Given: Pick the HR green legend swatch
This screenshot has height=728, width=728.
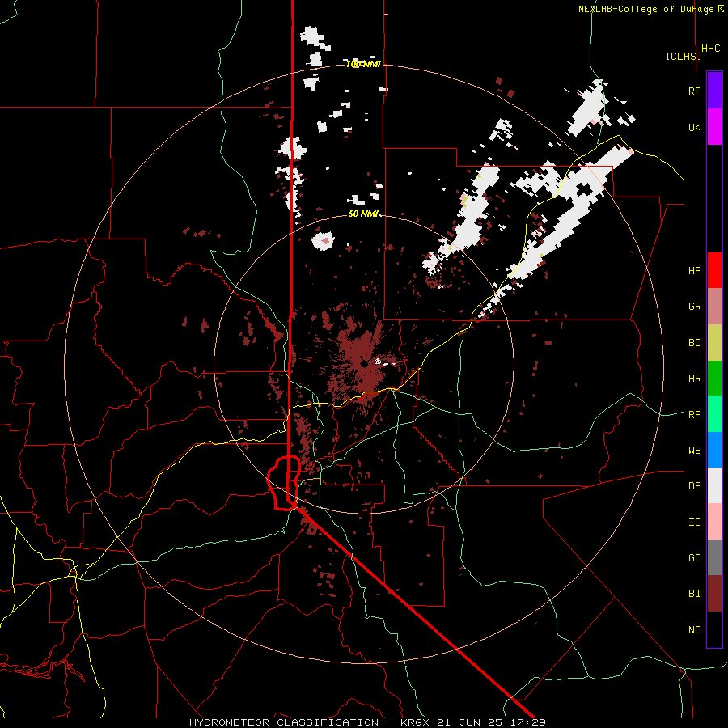Looking at the screenshot, I should click(714, 379).
